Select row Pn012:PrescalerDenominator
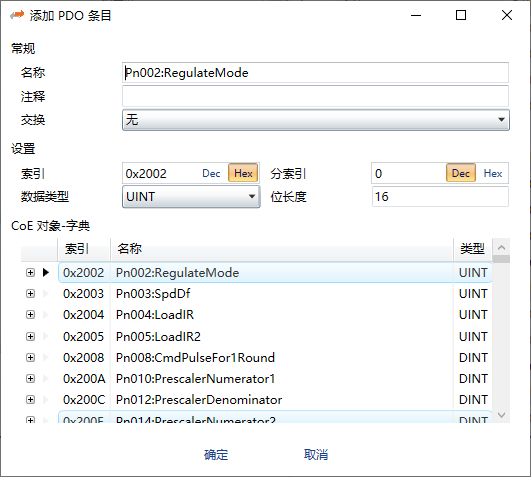 tap(275, 399)
